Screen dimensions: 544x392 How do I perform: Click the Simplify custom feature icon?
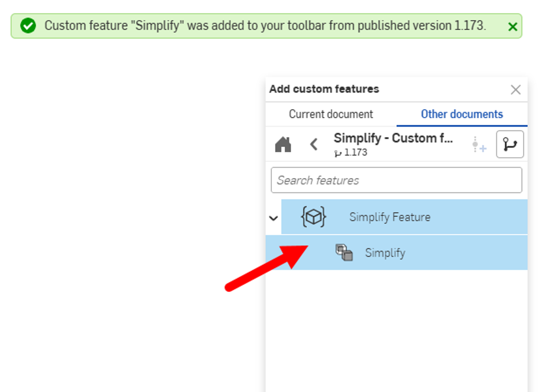344,252
